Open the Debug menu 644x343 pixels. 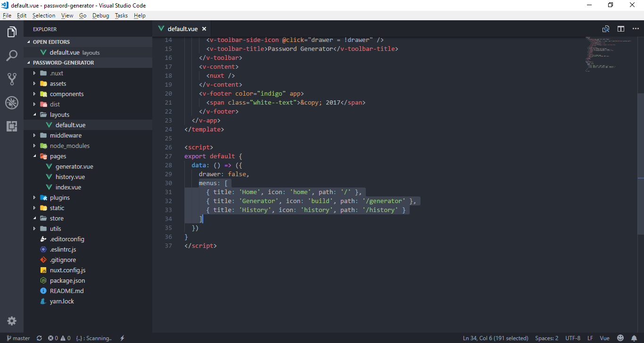point(100,16)
